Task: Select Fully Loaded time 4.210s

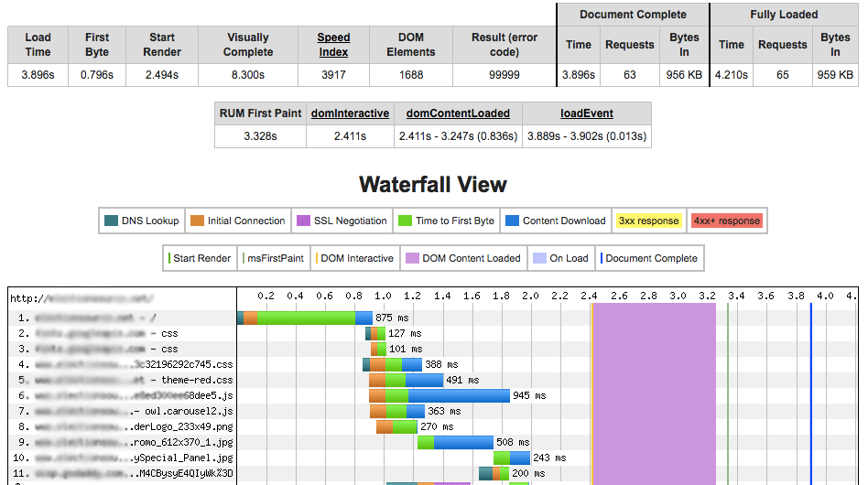Action: [731, 75]
